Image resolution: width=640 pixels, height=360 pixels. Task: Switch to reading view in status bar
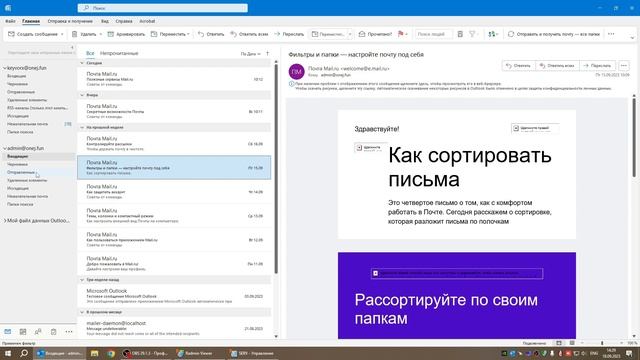pos(572,343)
